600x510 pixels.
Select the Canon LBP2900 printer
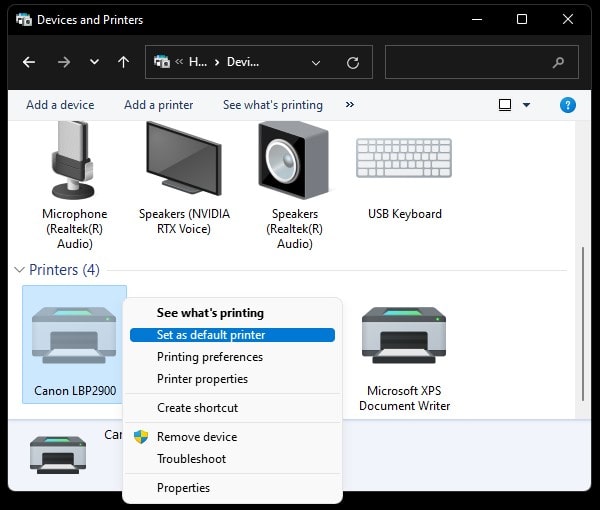point(75,344)
